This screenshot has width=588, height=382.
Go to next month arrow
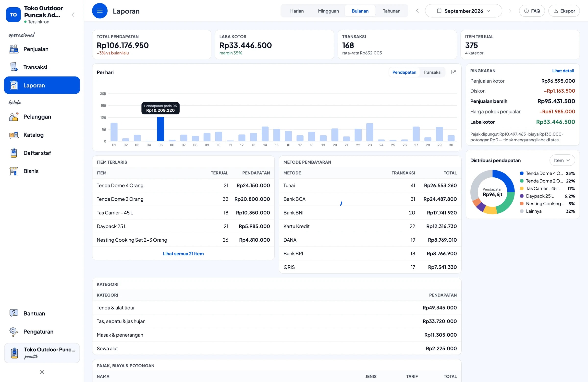click(510, 11)
